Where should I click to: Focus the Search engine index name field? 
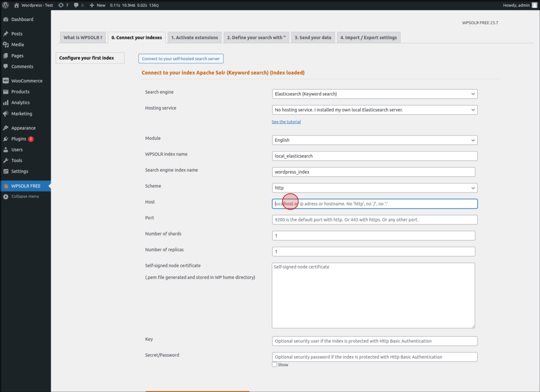point(374,172)
